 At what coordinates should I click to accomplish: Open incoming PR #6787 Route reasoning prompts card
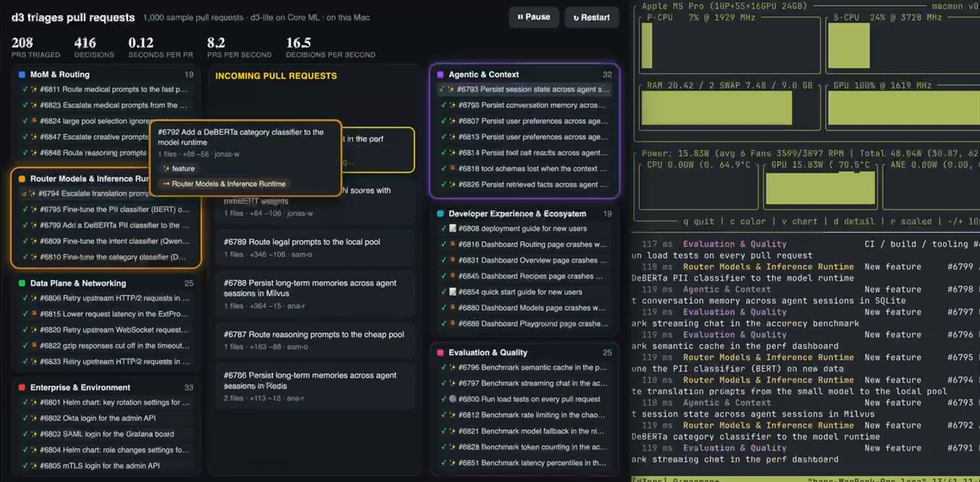(315, 340)
